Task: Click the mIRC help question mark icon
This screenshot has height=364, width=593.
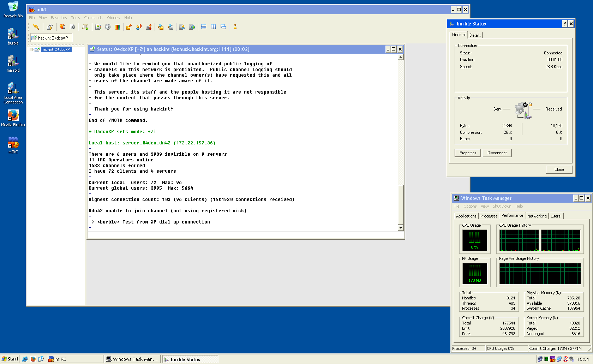Action: (x=235, y=27)
